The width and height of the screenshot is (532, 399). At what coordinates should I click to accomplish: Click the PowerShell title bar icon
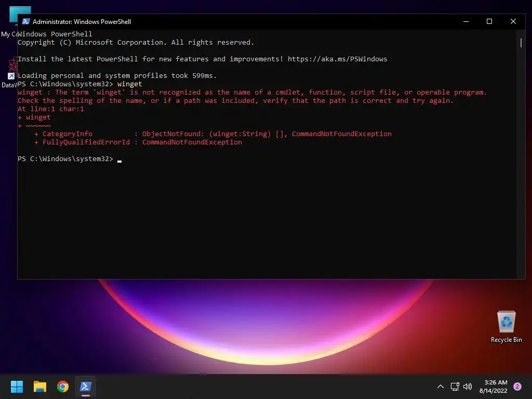tap(26, 21)
